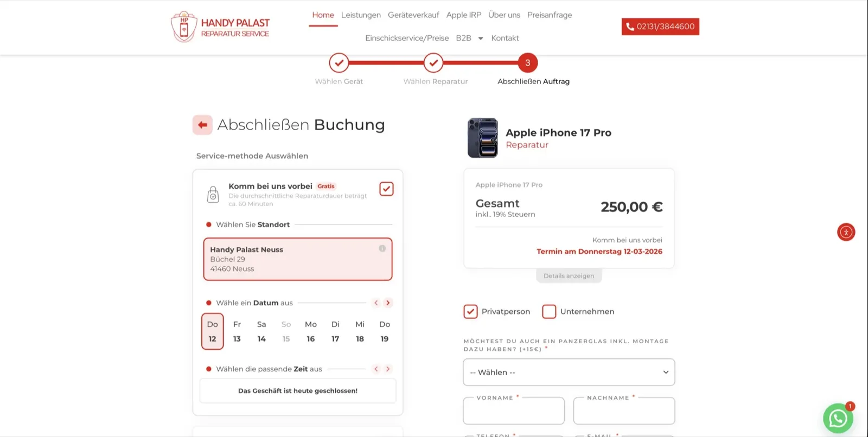Toggle the Komm bei uns vorbei checkbox

[x=386, y=189]
